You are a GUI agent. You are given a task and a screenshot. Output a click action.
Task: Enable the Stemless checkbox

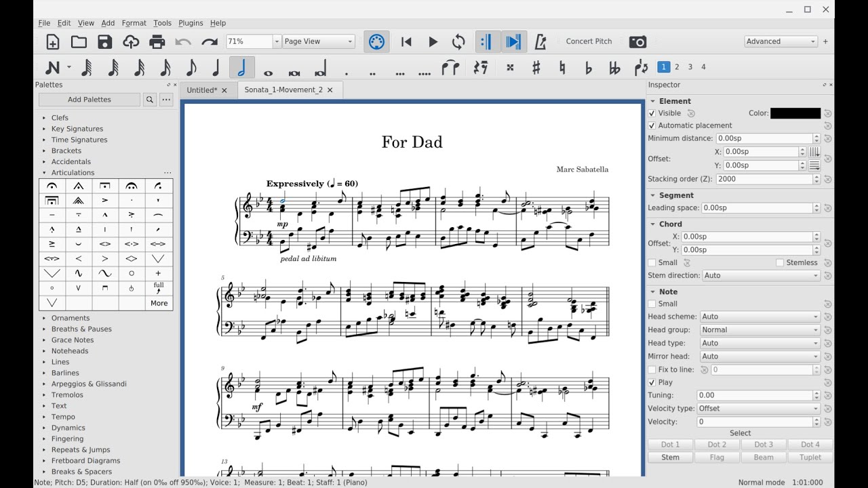(780, 263)
